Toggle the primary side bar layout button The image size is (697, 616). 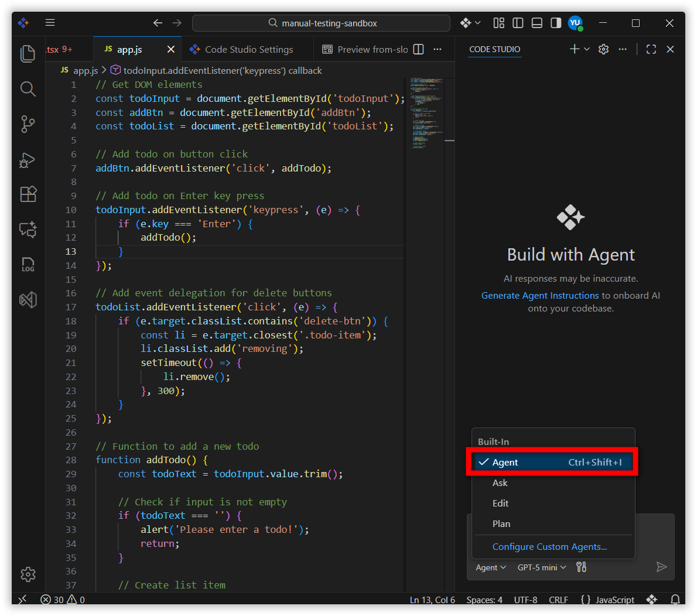point(518,23)
